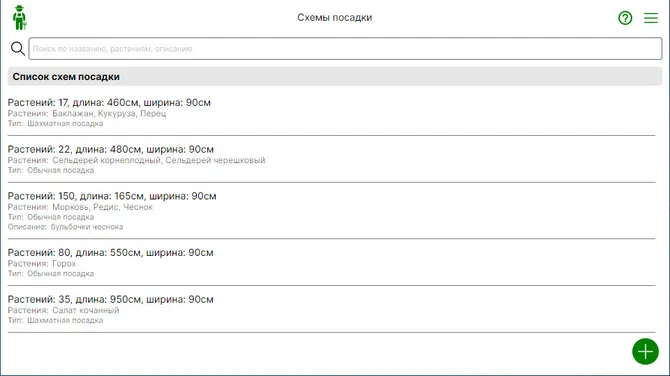Open scheme with 17 plants, 460см length
670x376 pixels.
tap(331, 112)
